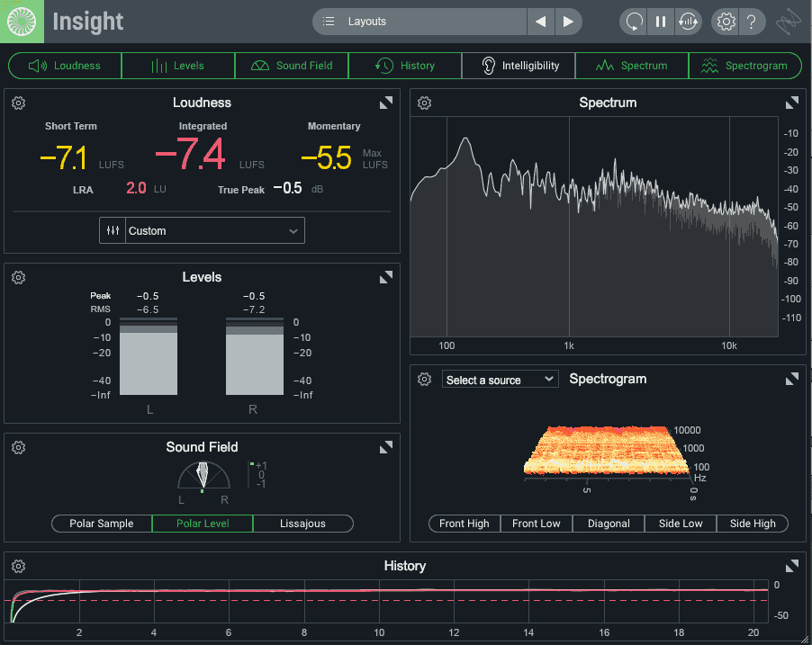Toggle the Loudness module tab

65,66
